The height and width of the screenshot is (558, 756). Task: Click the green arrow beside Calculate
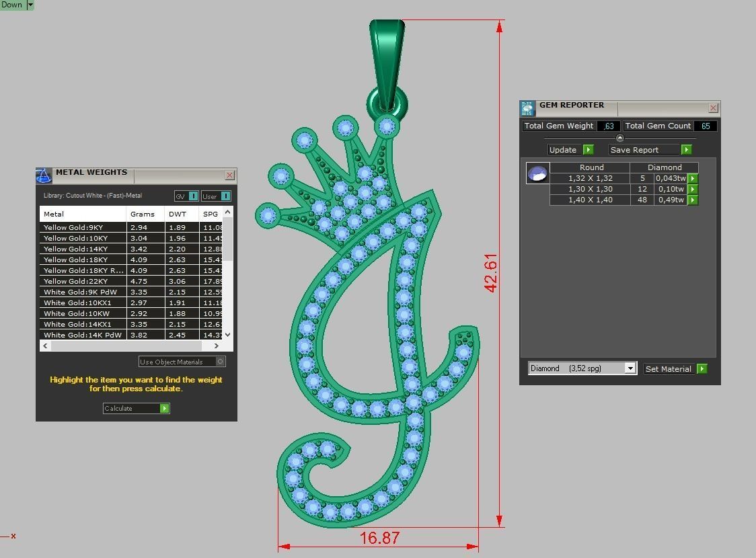click(164, 409)
